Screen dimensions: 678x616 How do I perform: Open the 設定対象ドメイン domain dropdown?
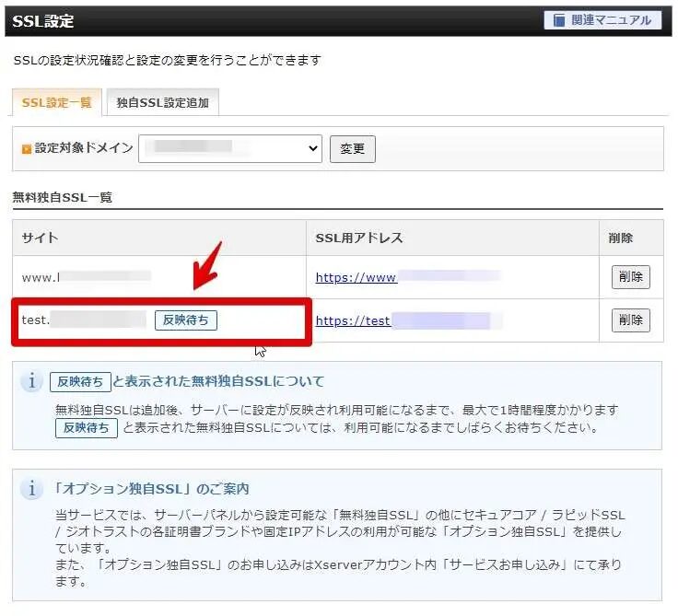tap(229, 148)
